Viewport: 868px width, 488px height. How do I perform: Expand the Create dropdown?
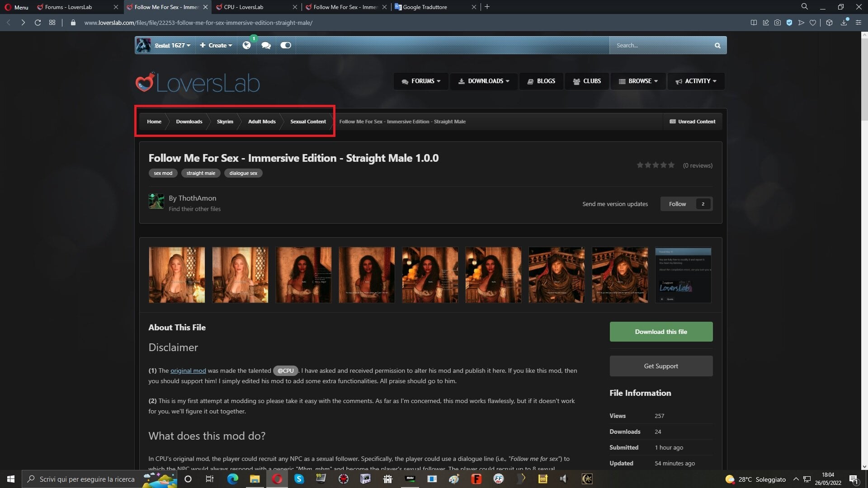pyautogui.click(x=216, y=45)
